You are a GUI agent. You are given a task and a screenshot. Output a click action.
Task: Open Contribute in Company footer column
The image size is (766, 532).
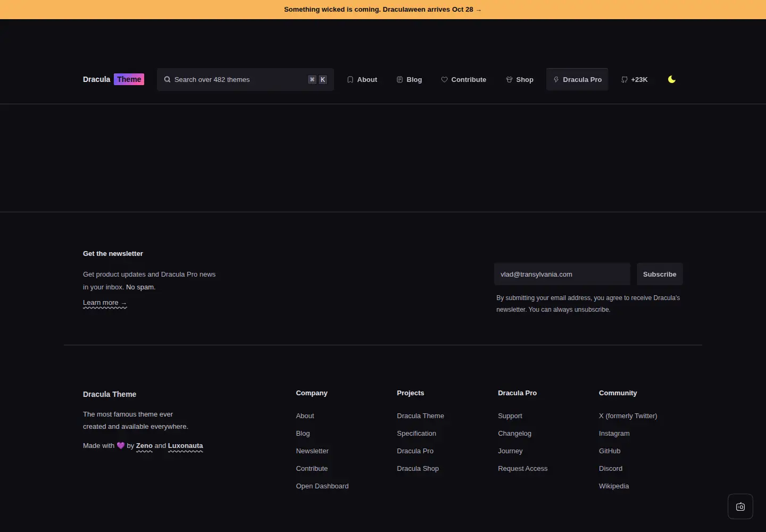coord(312,469)
